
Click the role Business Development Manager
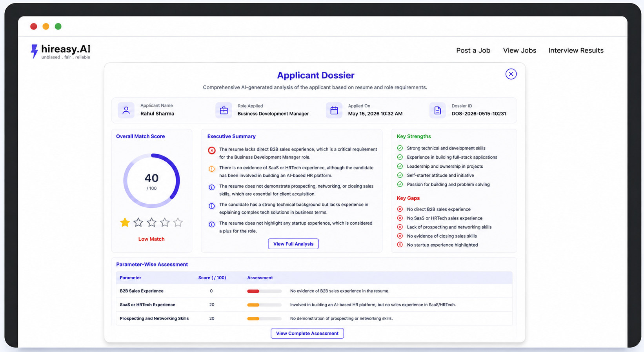(x=273, y=114)
